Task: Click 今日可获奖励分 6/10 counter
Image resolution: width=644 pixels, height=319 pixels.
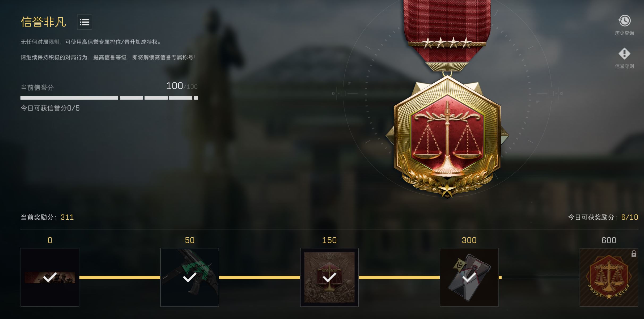Action: (x=603, y=217)
